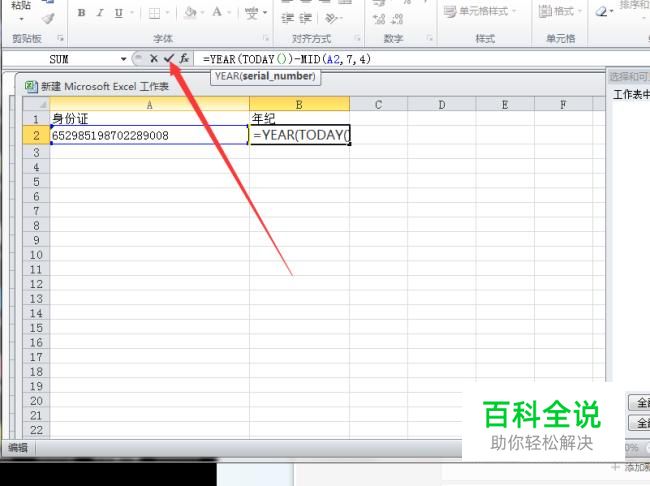Screen dimensions: 650x486
Task: Open 单元格样式 cell styles gallery
Action: tap(480, 11)
